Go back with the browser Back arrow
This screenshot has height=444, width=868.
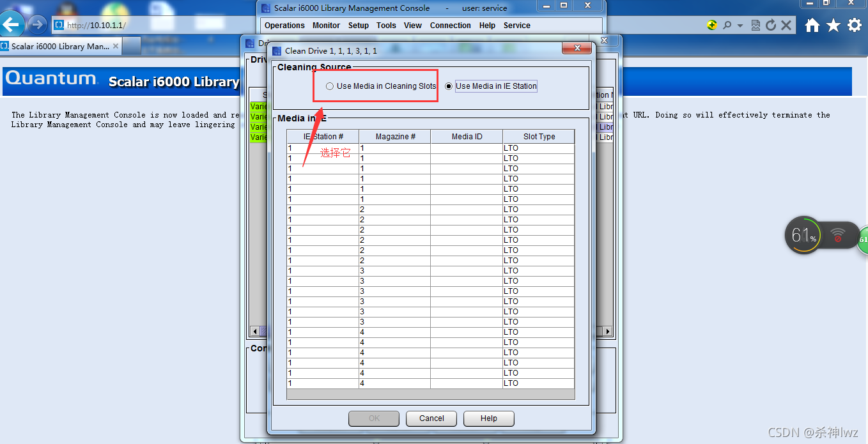(12, 25)
